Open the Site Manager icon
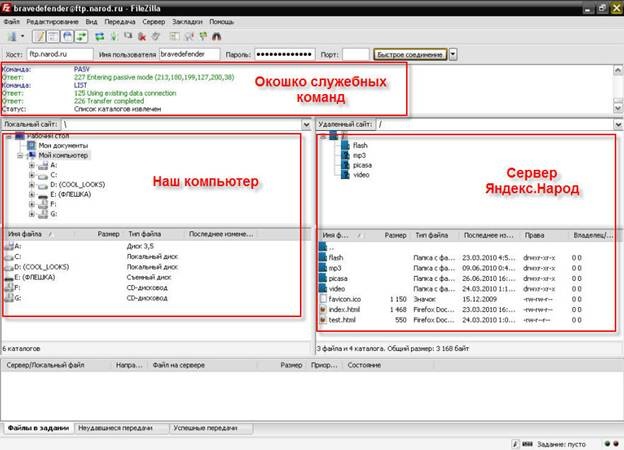 click(12, 37)
